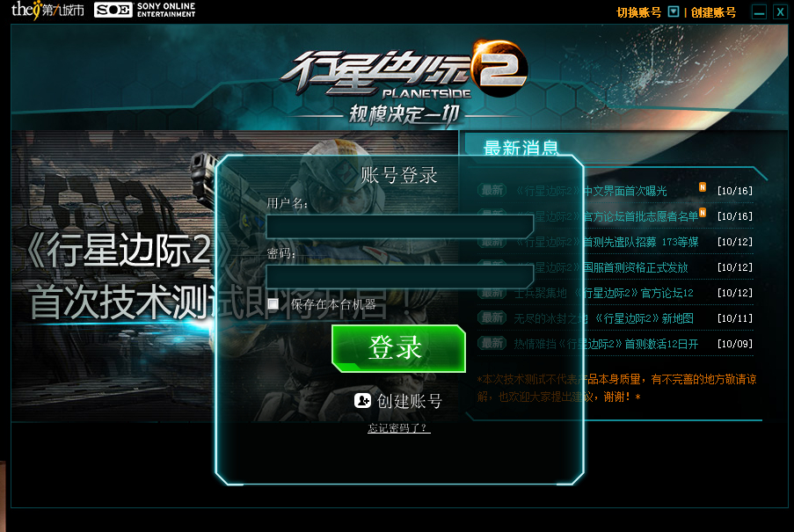Screen dimensions: 794x532
Task: Click the The9 第九城市 logo
Action: point(47,10)
